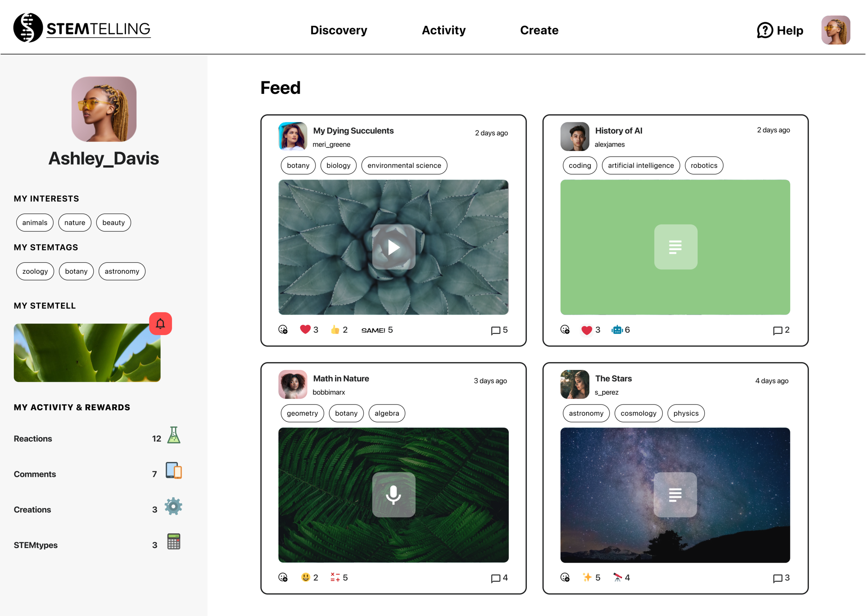The image size is (866, 616).
Task: Go to the Discovery tab
Action: (x=338, y=30)
